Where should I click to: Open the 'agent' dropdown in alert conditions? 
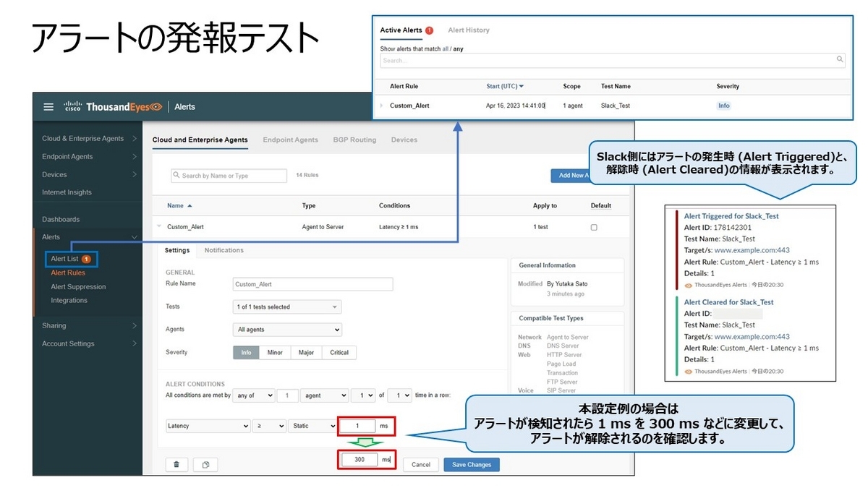click(x=324, y=395)
